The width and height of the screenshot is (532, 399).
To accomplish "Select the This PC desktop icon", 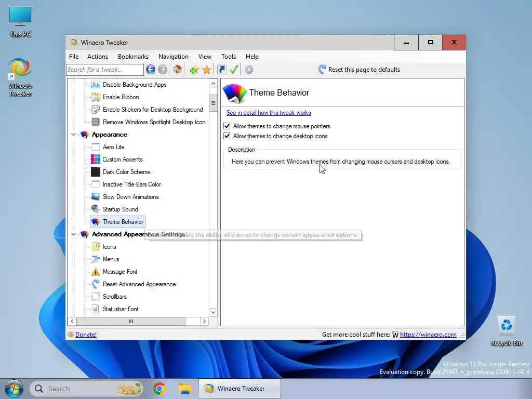I will click(x=20, y=22).
